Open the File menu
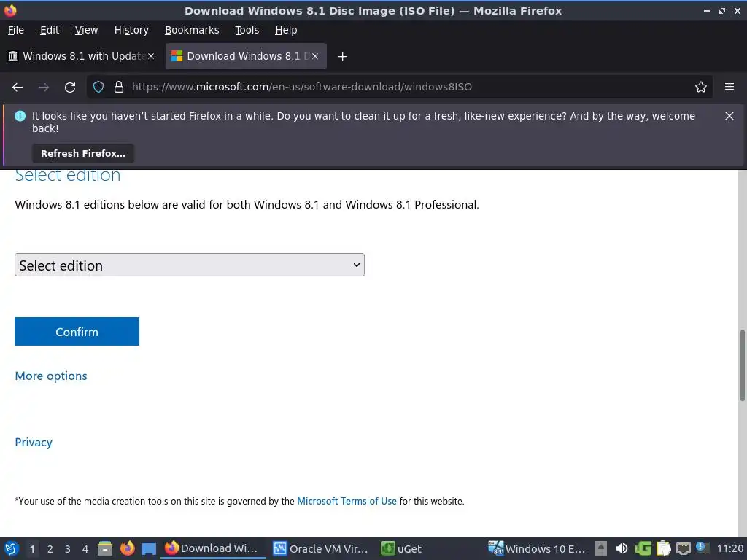The image size is (747, 560). pyautogui.click(x=16, y=30)
